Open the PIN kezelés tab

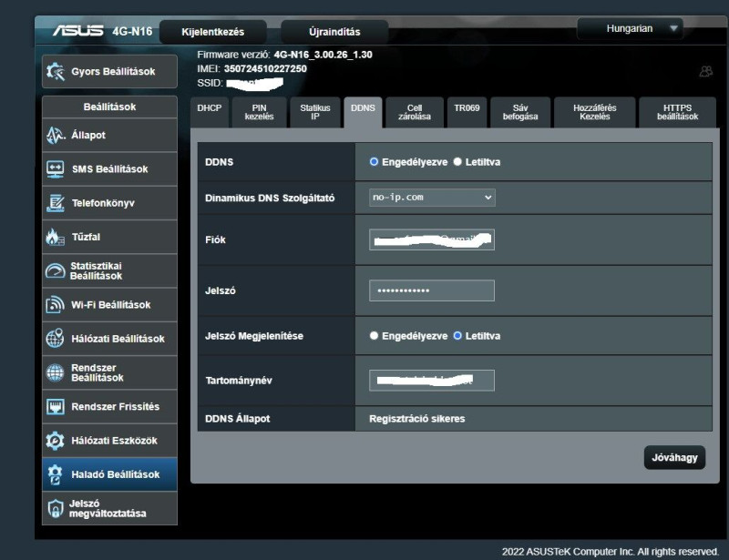tap(259, 112)
